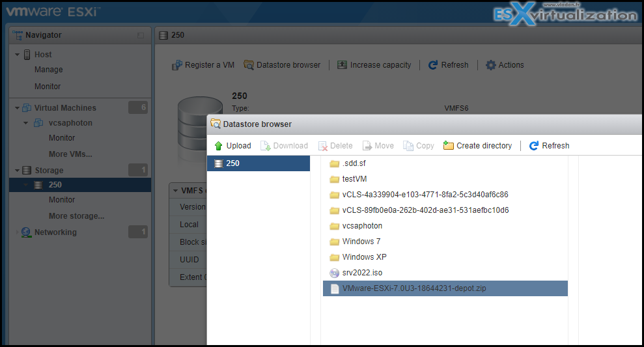Click the 250 datastore icon in Navigator
The height and width of the screenshot is (347, 644).
coord(38,185)
